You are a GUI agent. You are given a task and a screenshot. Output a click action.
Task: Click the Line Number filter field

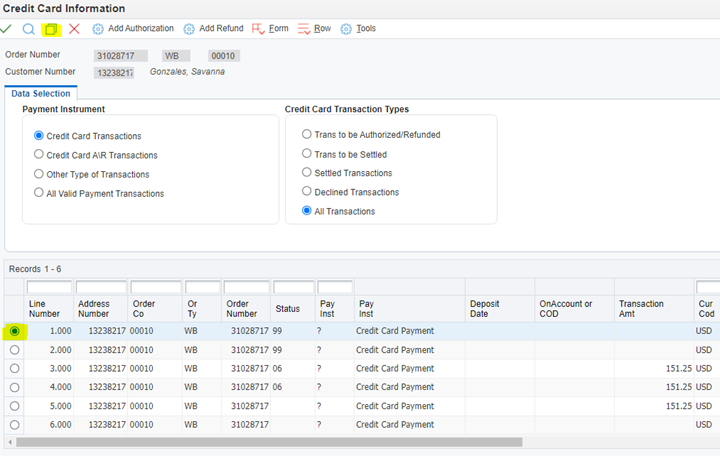tap(49, 287)
